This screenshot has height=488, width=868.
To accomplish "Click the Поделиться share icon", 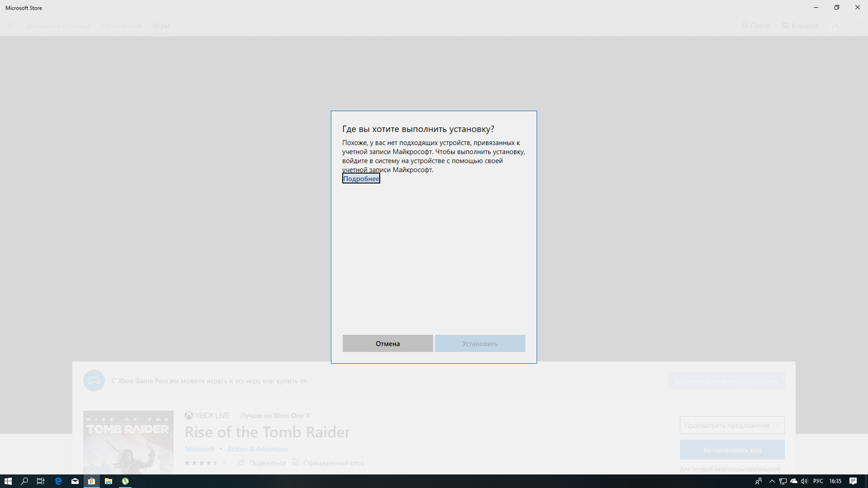I will coord(241,462).
